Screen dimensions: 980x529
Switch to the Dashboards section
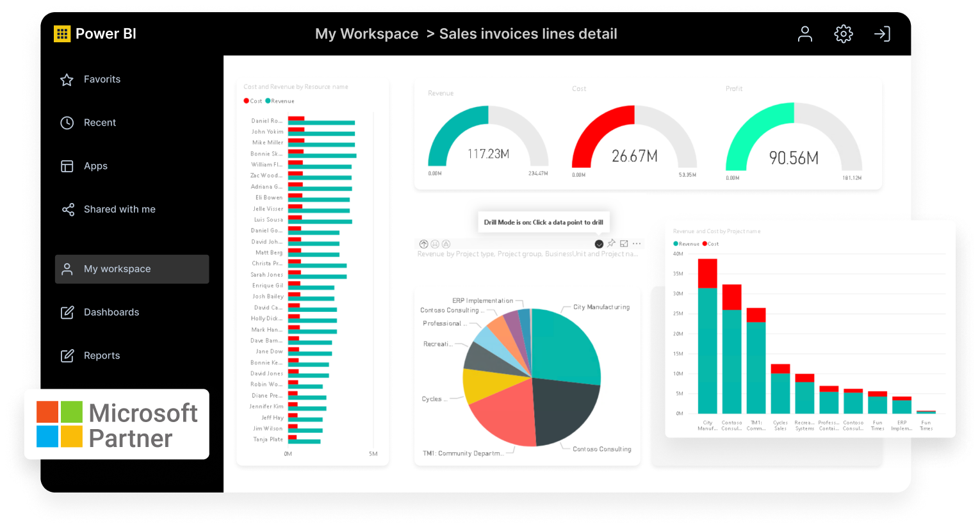pos(112,312)
